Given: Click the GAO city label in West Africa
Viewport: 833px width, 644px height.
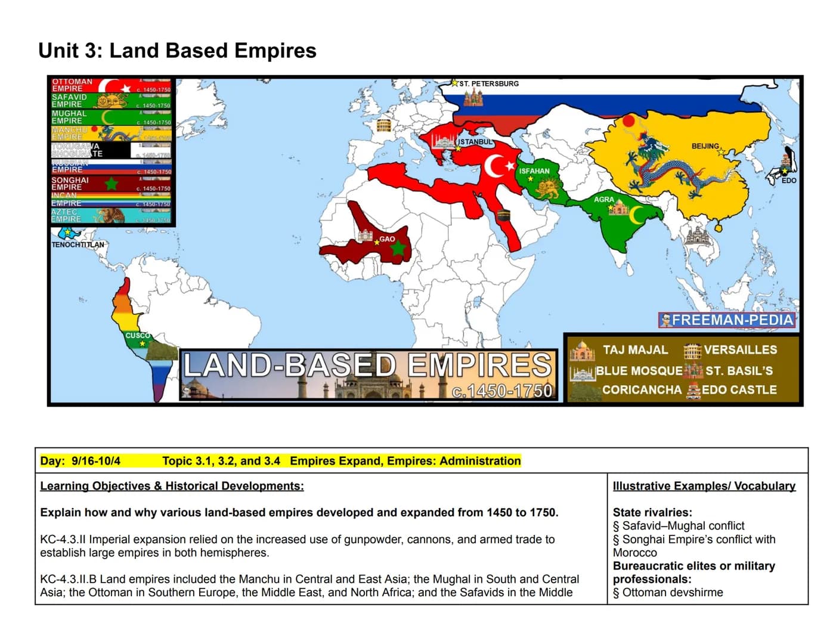Looking at the screenshot, I should click(387, 239).
